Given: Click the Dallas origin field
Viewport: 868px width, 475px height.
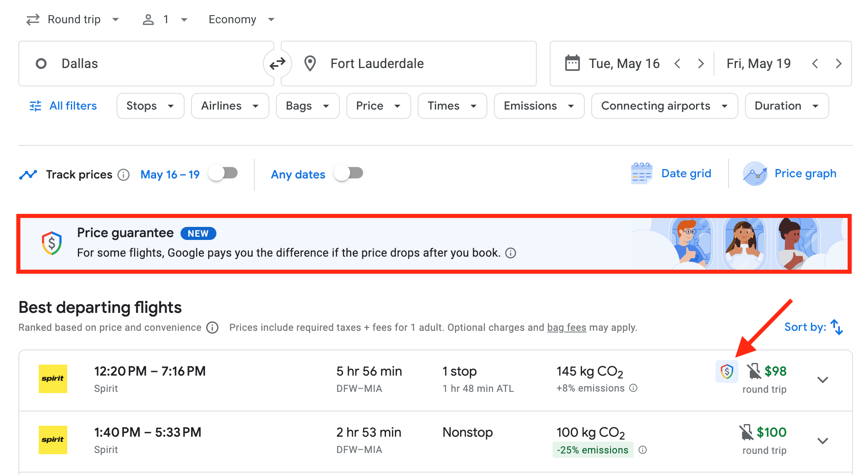Looking at the screenshot, I should coord(146,64).
